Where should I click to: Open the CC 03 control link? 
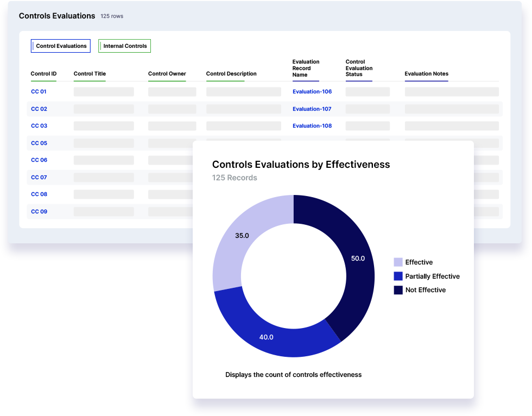point(39,126)
